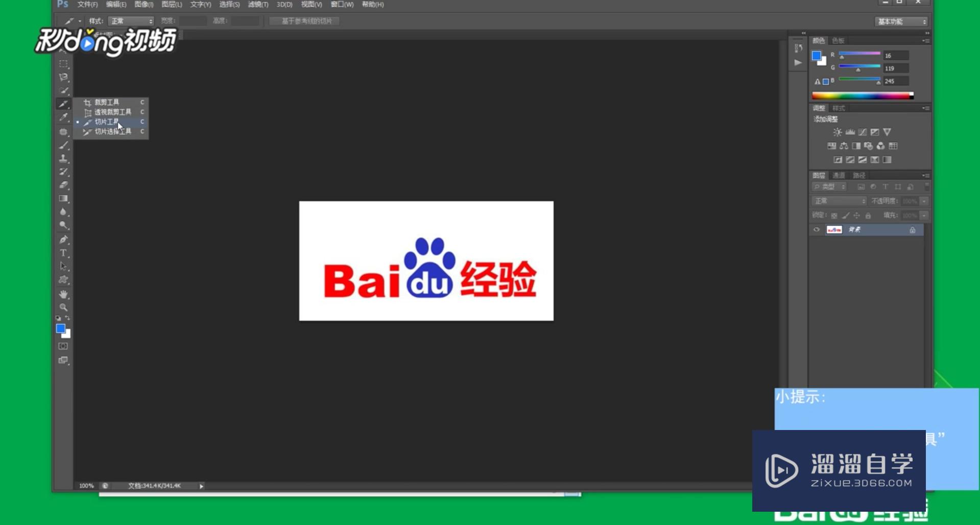Select the Pen tool
Viewport: 980px width, 525px height.
pyautogui.click(x=63, y=240)
